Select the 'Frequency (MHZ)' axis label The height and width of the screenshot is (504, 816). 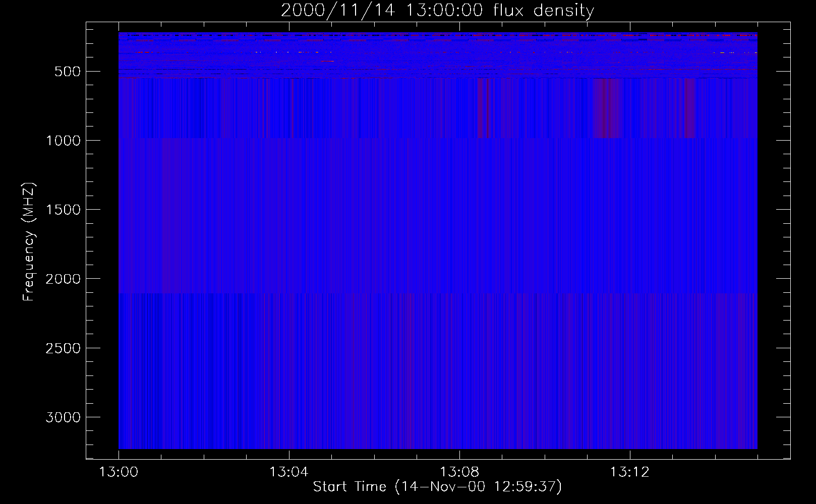click(x=29, y=242)
